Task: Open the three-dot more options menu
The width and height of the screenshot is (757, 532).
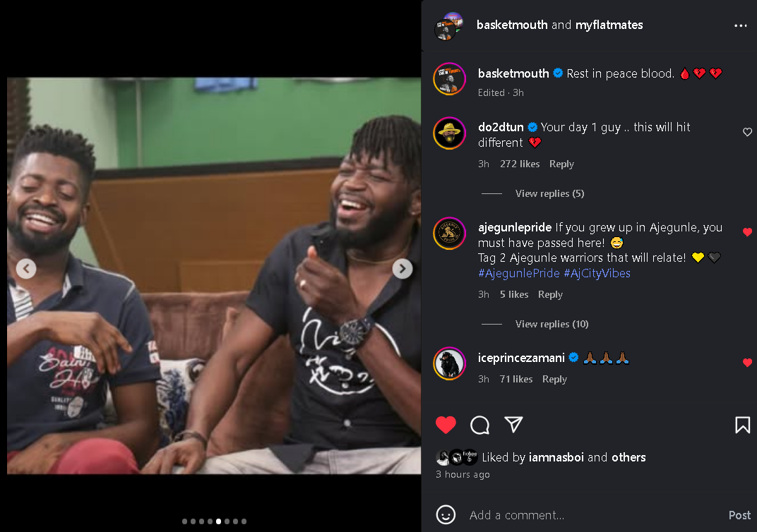Action: tap(740, 25)
